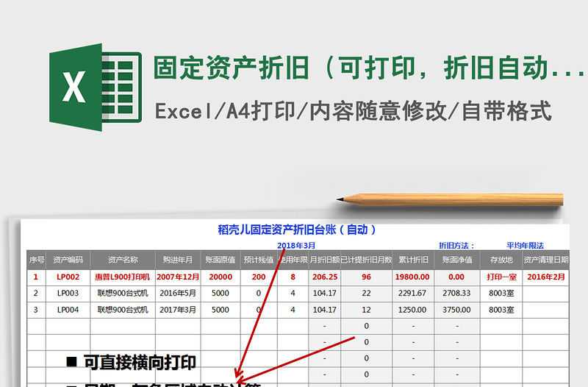Click purchase date cell 2007年12月
Screen dimensions: 588x387
[x=178, y=277]
